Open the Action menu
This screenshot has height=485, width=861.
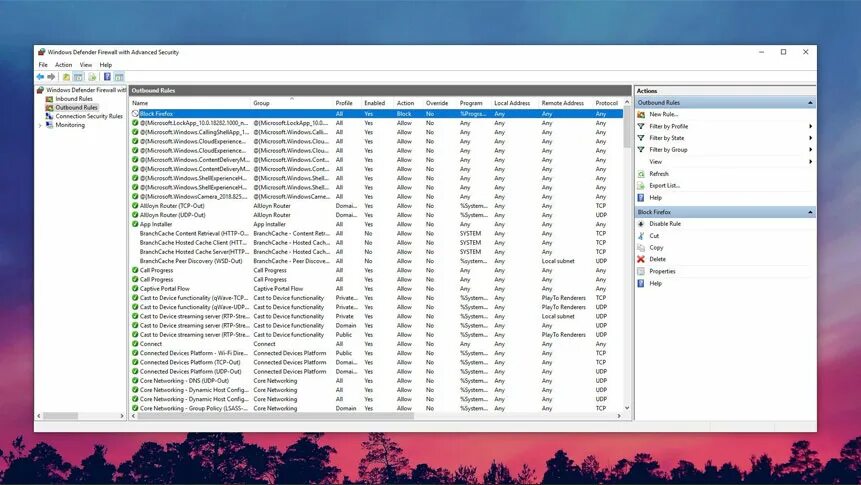coord(64,65)
